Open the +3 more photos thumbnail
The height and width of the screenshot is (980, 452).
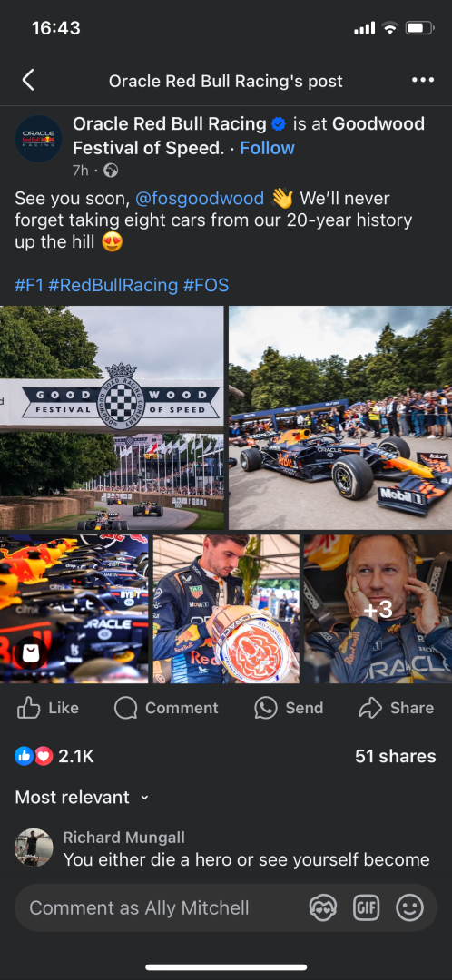(x=378, y=609)
